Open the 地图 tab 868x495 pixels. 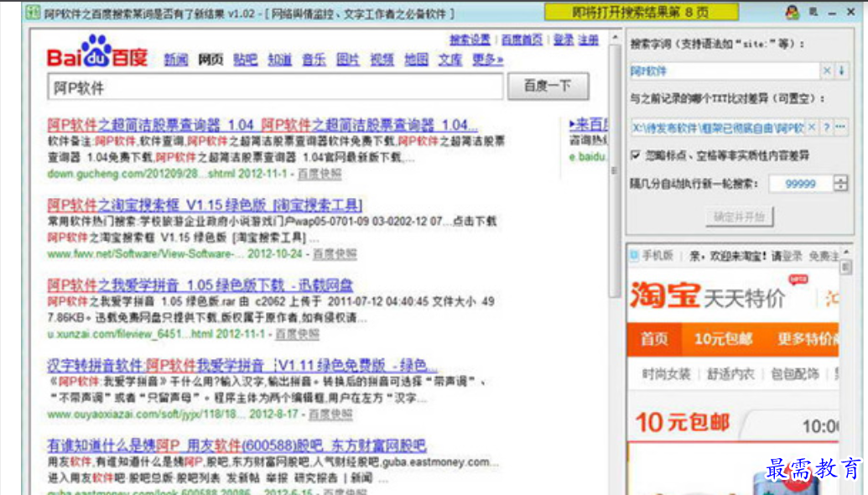pos(416,60)
